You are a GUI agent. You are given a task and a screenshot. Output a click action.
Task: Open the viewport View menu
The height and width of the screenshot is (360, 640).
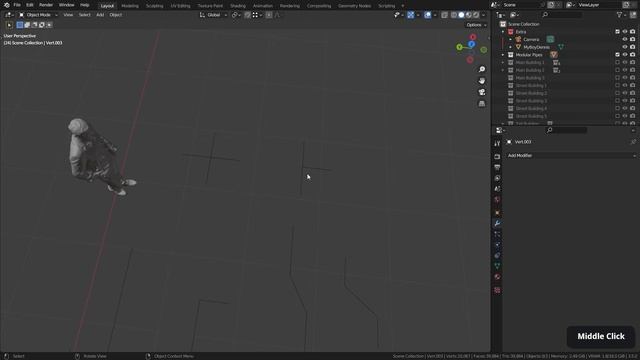(68, 15)
